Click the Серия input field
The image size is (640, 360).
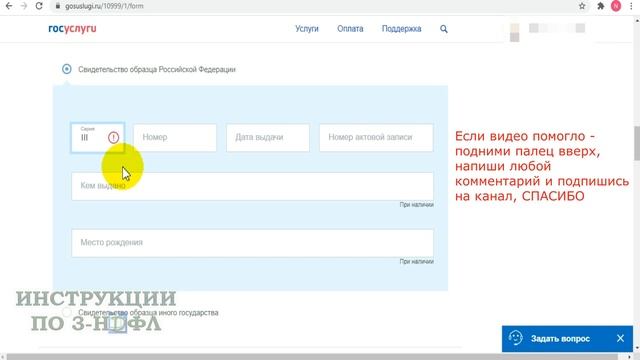click(98, 138)
